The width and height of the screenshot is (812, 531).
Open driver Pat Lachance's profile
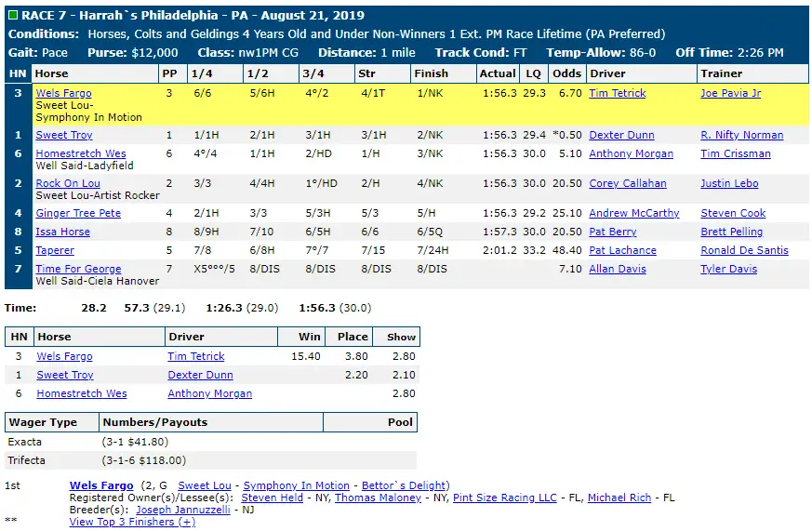click(x=622, y=250)
